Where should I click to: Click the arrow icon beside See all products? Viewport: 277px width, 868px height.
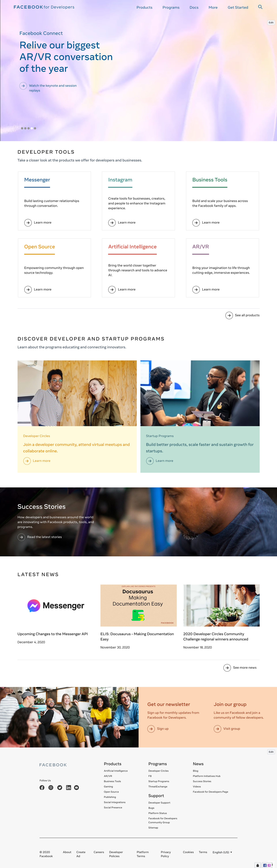229,315
